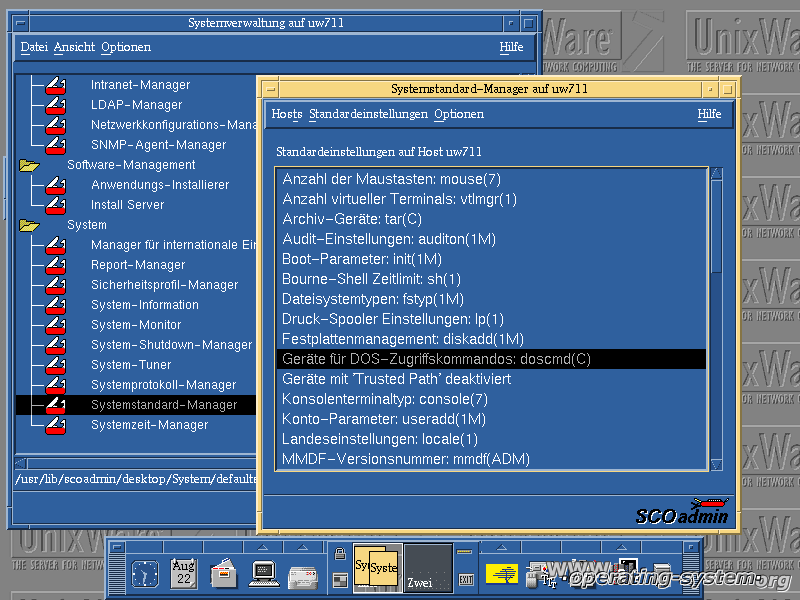
Task: Click the Systemprotokoll-Manager tool icon
Action: tap(55, 385)
